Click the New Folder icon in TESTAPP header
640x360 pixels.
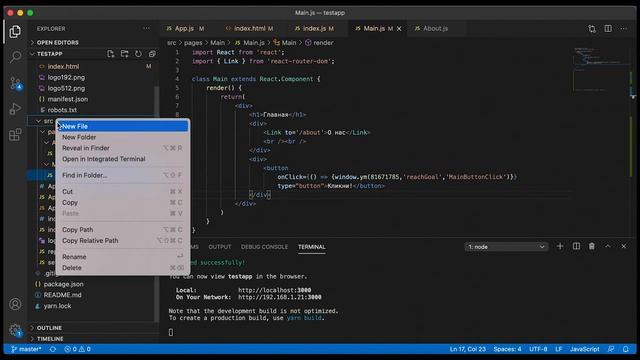[x=124, y=54]
